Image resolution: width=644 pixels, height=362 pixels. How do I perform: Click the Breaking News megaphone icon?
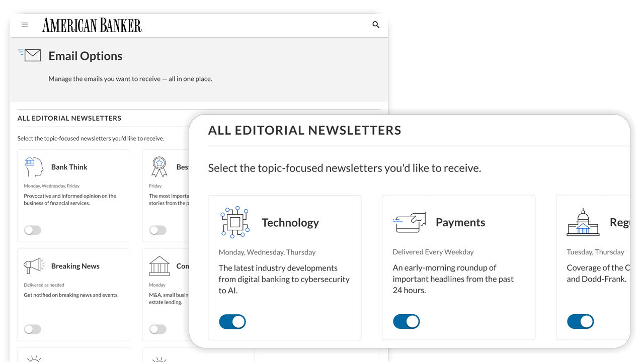tap(34, 265)
